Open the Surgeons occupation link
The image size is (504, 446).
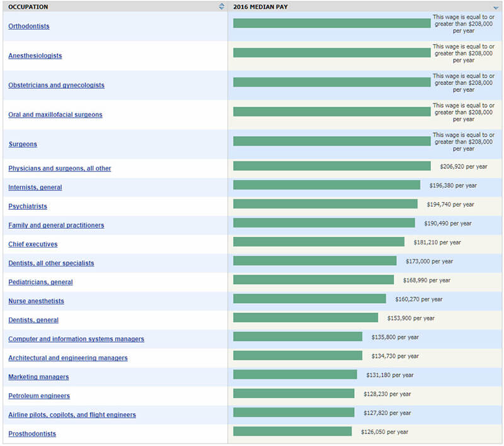click(x=23, y=144)
